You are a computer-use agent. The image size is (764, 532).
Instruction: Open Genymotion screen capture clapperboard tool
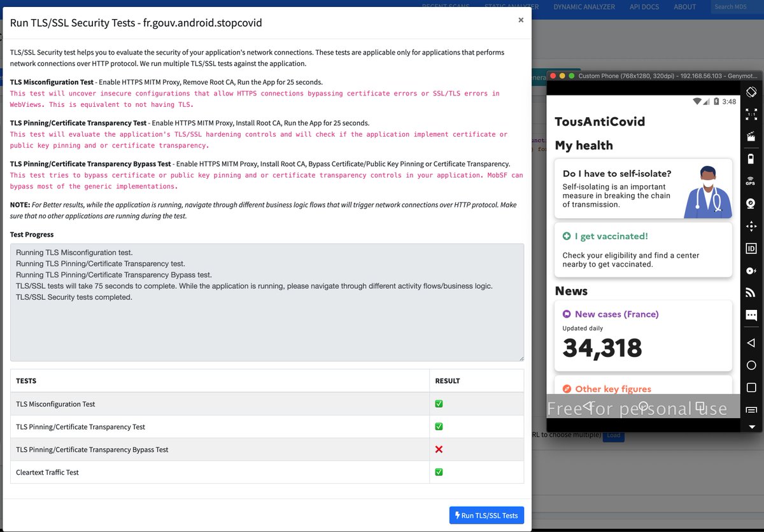point(751,136)
